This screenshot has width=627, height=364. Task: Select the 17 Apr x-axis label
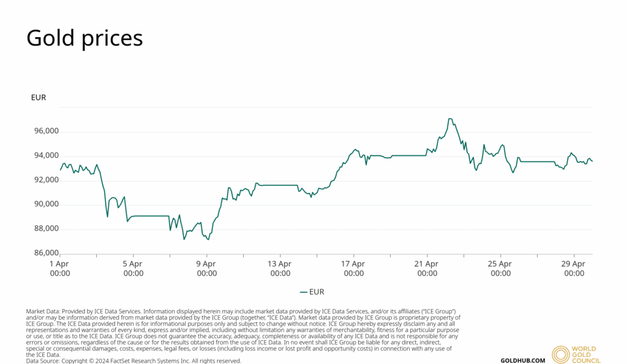coord(354,269)
